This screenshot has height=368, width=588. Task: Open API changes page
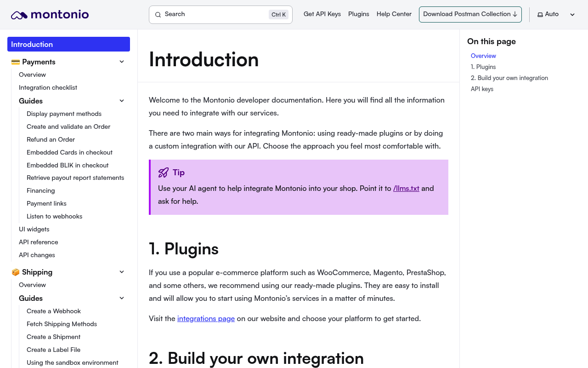point(37,255)
